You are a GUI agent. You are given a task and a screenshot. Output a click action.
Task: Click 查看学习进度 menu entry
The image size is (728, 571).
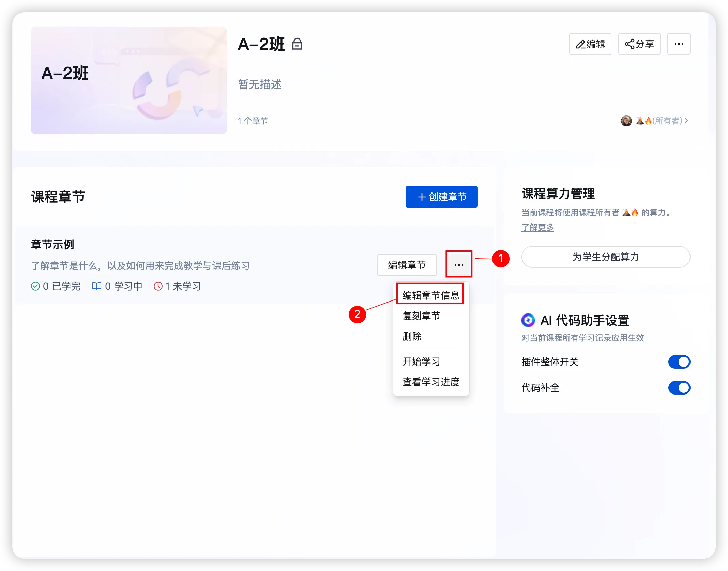[431, 382]
